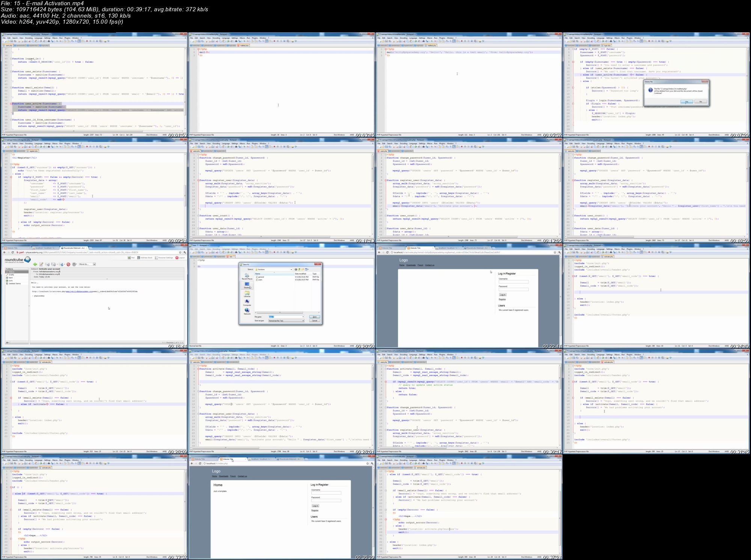751x560 pixels.
Task: Click the red Logout icon in Roundcube
Action: [x=177, y=258]
